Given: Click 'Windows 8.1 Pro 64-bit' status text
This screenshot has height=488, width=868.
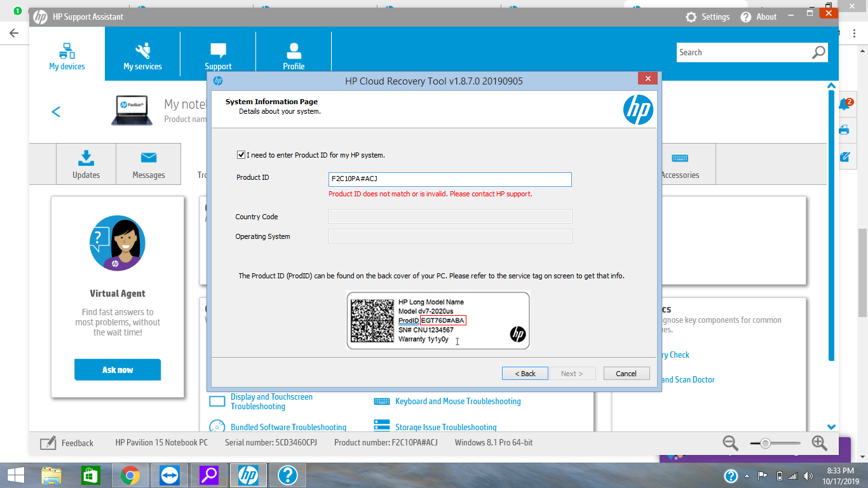Looking at the screenshot, I should point(494,443).
